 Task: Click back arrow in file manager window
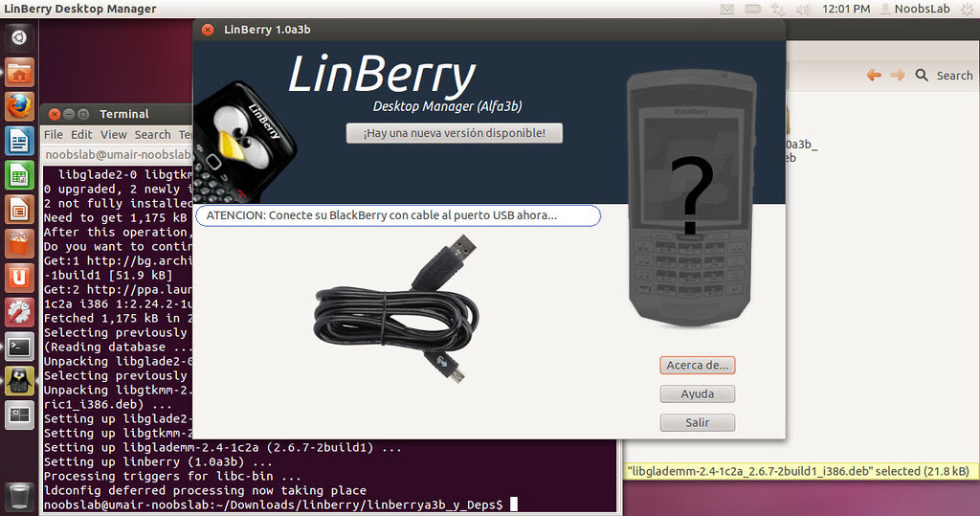click(874, 75)
